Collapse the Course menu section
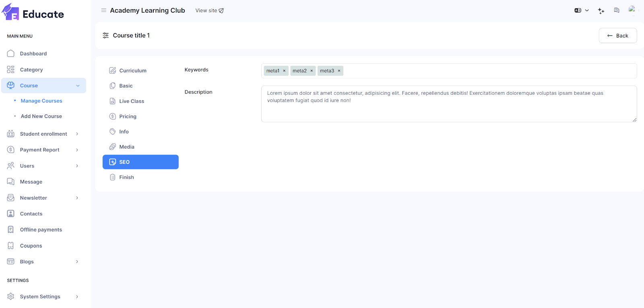This screenshot has width=644, height=308. point(78,86)
